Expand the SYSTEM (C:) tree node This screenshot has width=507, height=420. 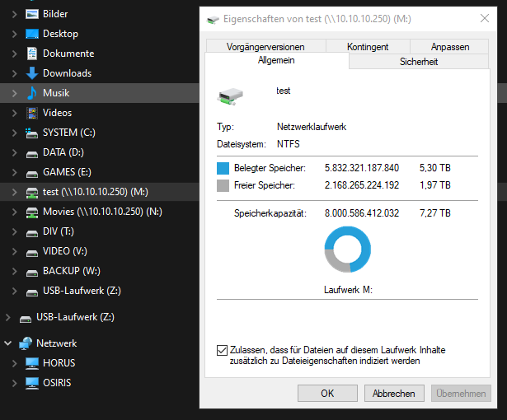point(14,133)
